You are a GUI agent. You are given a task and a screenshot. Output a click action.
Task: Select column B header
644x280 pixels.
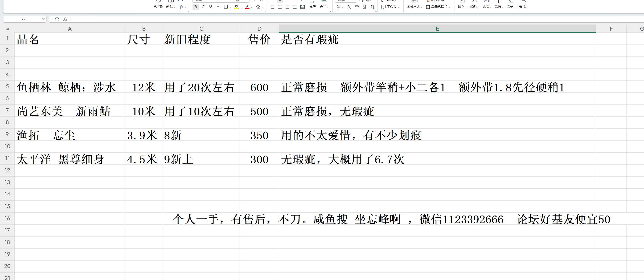(x=144, y=29)
